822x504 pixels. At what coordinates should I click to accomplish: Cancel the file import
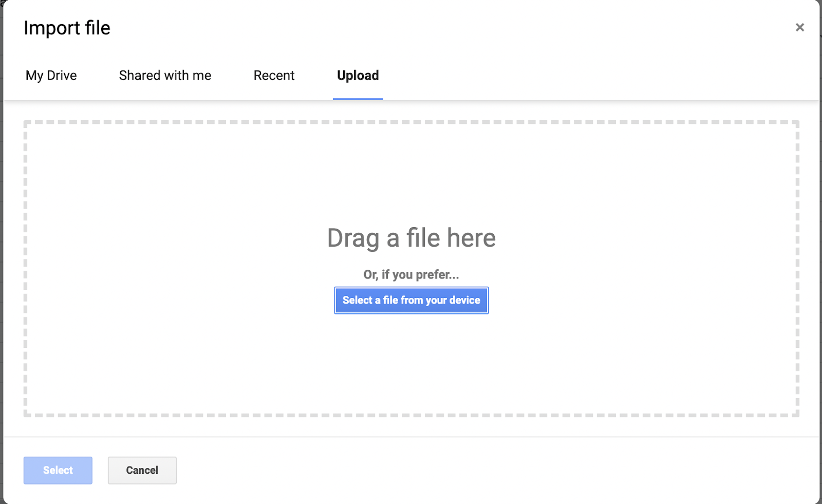(x=142, y=470)
